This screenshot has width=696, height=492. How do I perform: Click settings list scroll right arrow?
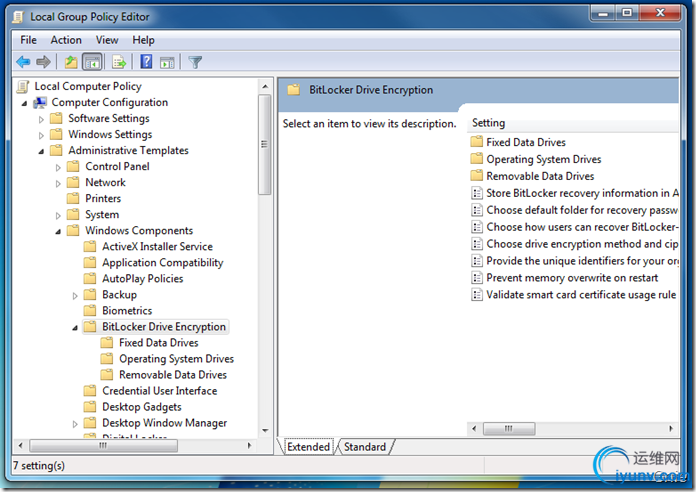tap(671, 429)
